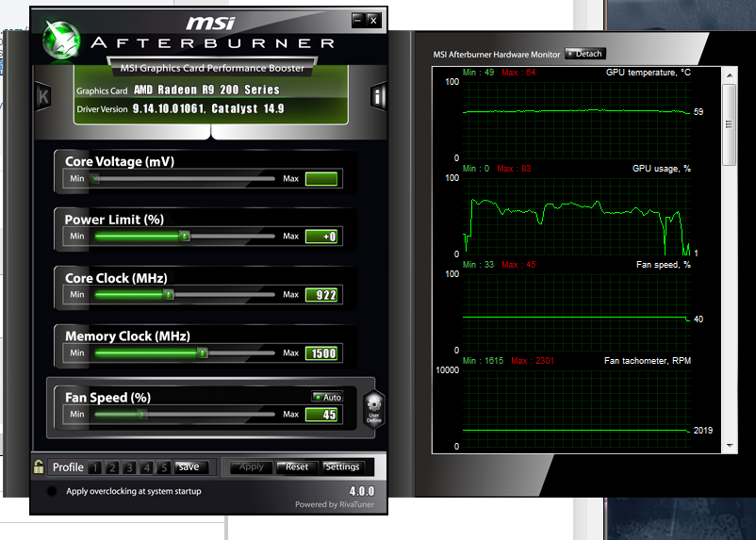Click the current RPM value 2019
756x540 pixels.
point(703,430)
